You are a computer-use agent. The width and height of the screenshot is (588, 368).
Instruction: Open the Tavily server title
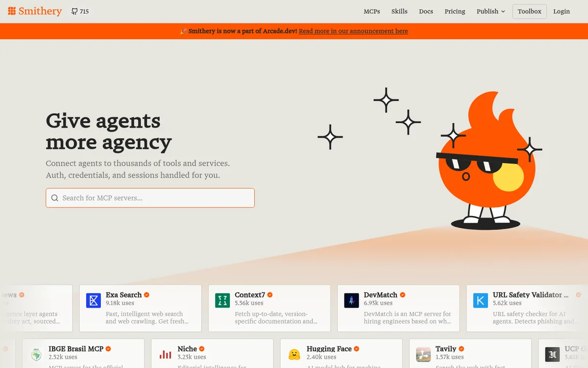446,349
